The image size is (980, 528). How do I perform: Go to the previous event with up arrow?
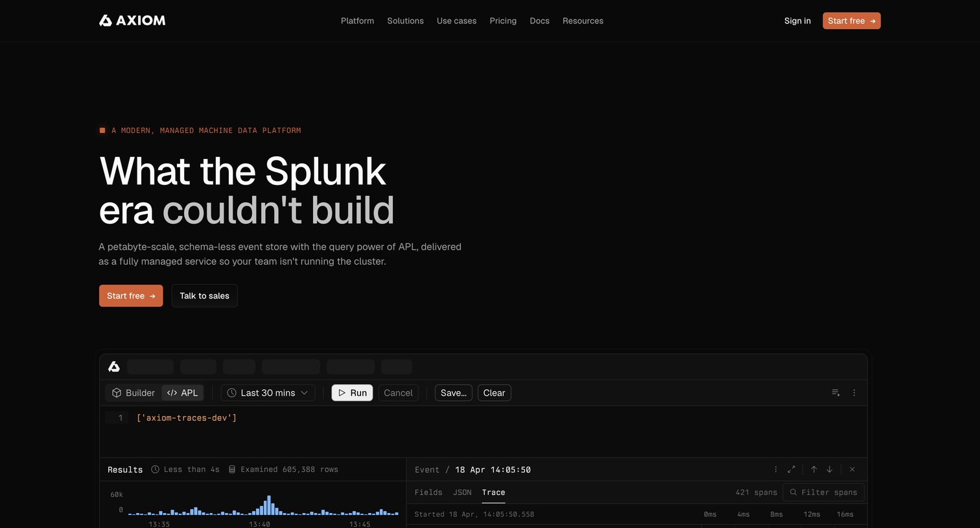[814, 470]
